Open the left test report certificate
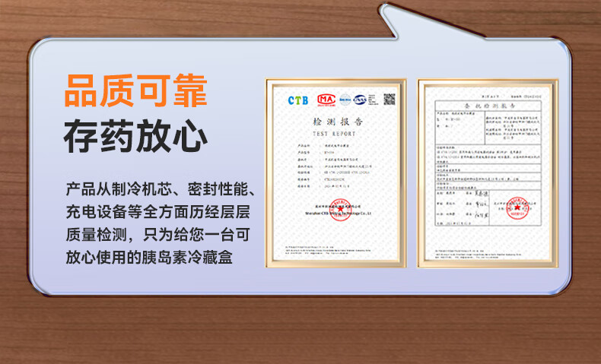The width and height of the screenshot is (601, 364). [x=335, y=173]
